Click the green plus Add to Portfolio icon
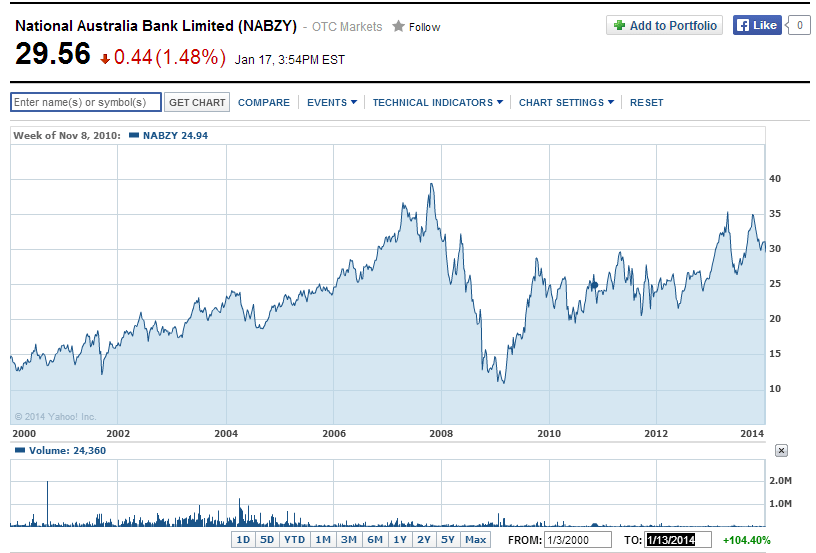The image size is (816, 553). 619,25
